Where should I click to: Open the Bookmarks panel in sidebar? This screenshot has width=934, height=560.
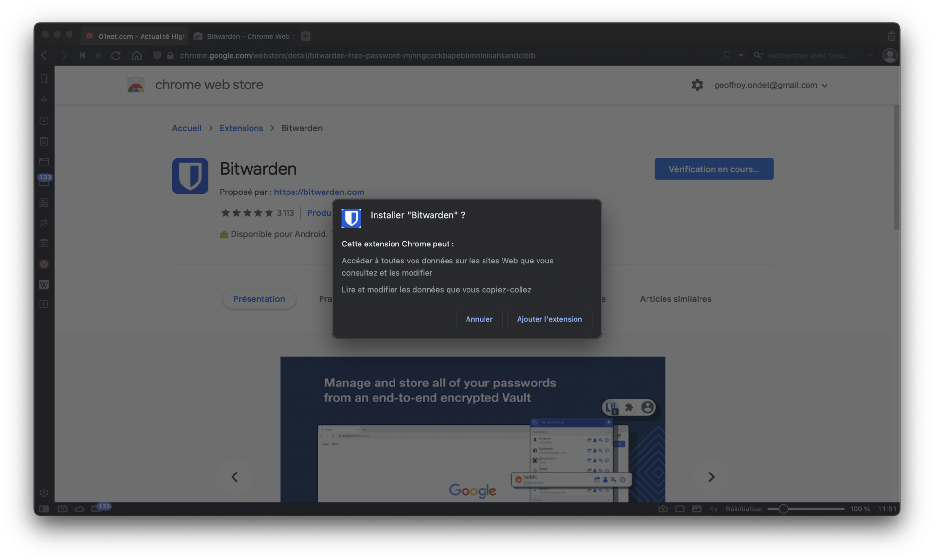[44, 79]
